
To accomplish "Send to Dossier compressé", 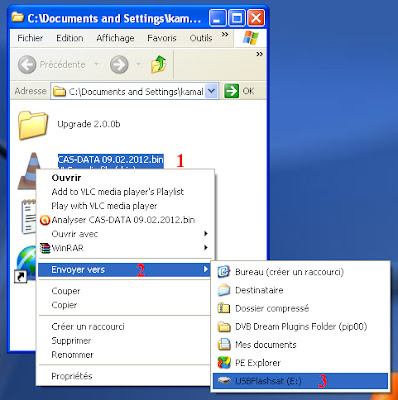I will click(x=300, y=308).
